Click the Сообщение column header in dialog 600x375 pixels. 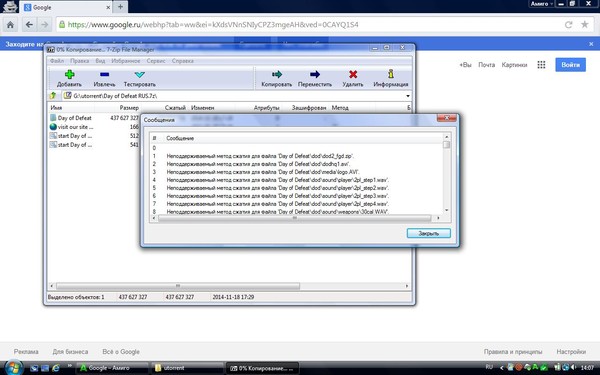pos(180,138)
